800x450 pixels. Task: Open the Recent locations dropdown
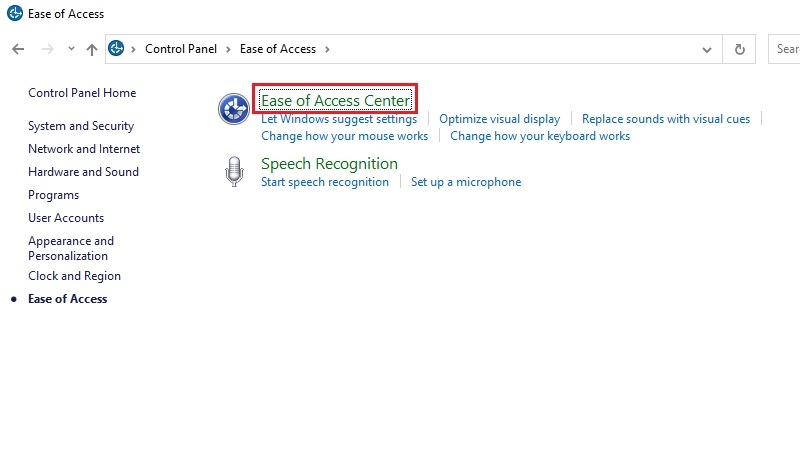pos(71,49)
